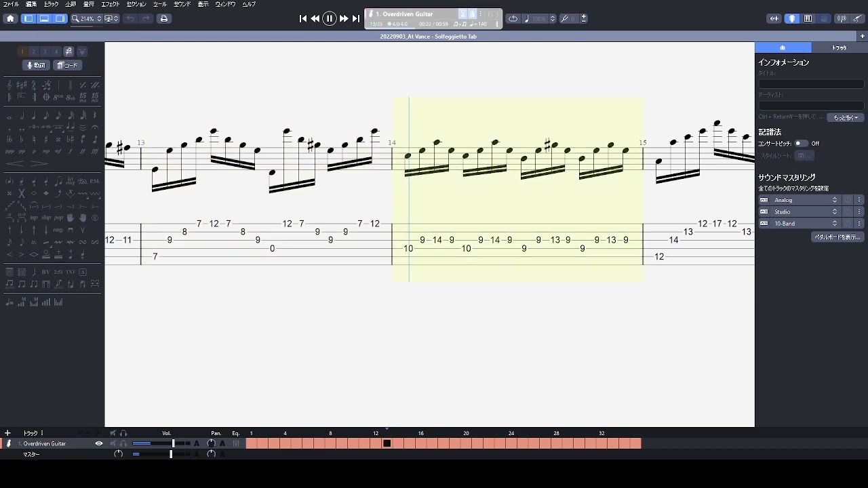Image resolution: width=868 pixels, height=488 pixels.
Task: Open the ヘルプ (Help) menu
Action: [x=249, y=4]
